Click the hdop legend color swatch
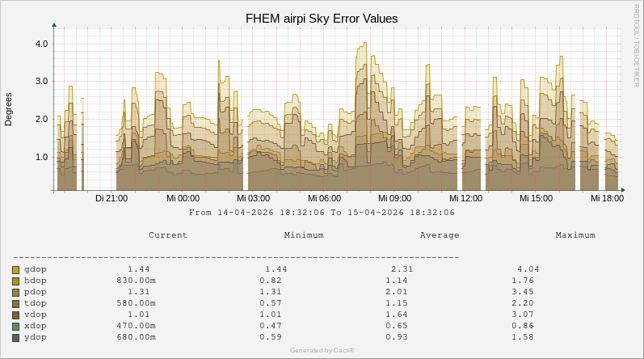 (16, 281)
